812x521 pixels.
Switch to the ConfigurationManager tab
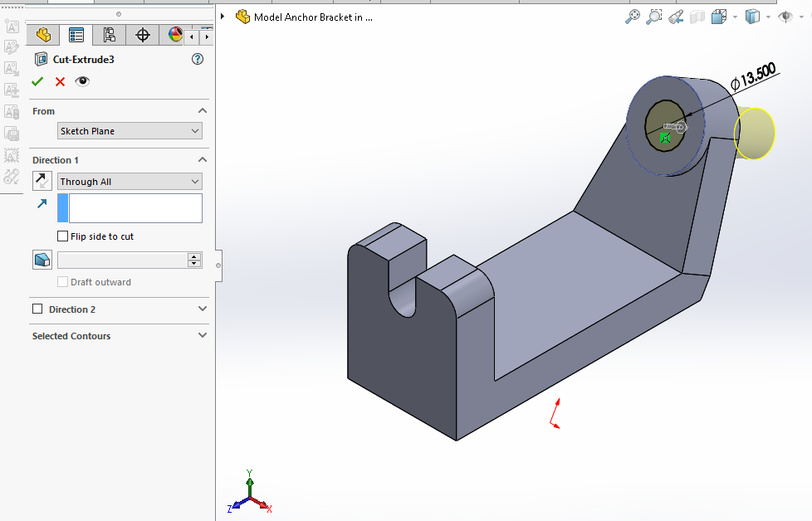point(109,35)
